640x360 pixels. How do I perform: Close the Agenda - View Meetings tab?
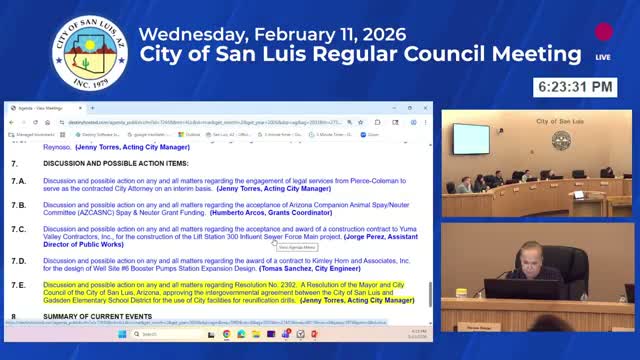point(80,108)
